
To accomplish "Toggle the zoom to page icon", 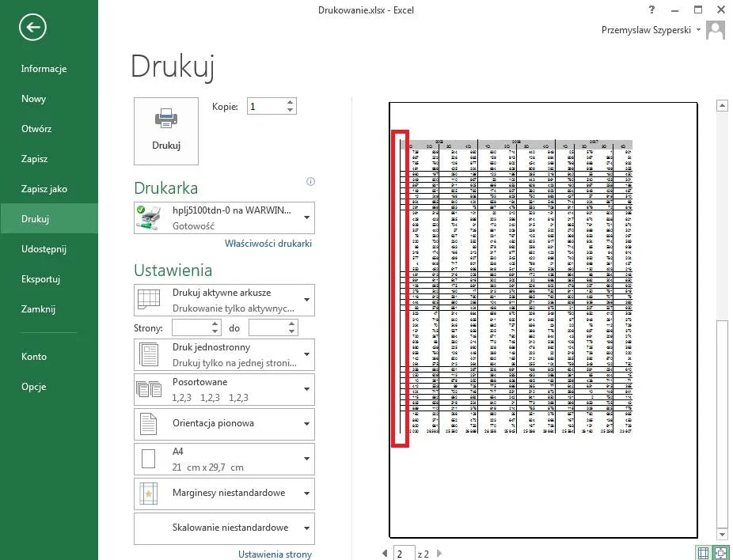I will click(720, 553).
